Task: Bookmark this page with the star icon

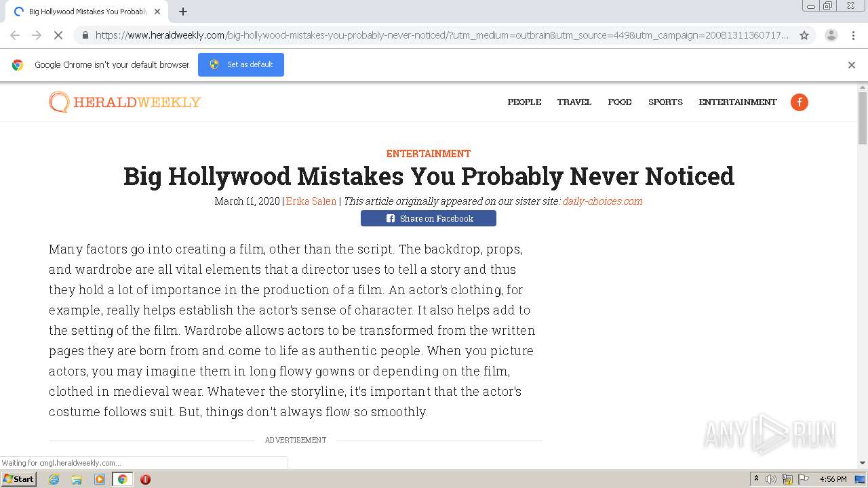Action: 804,35
